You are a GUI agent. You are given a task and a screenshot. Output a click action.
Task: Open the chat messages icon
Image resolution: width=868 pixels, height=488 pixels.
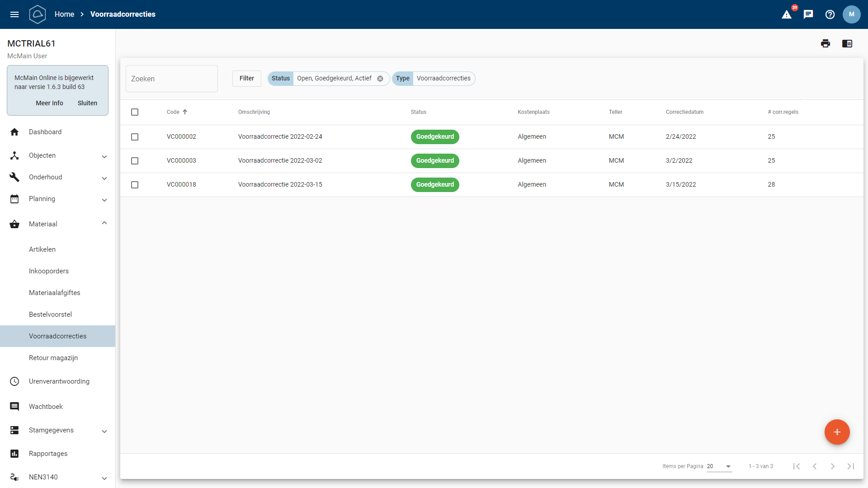tap(808, 14)
